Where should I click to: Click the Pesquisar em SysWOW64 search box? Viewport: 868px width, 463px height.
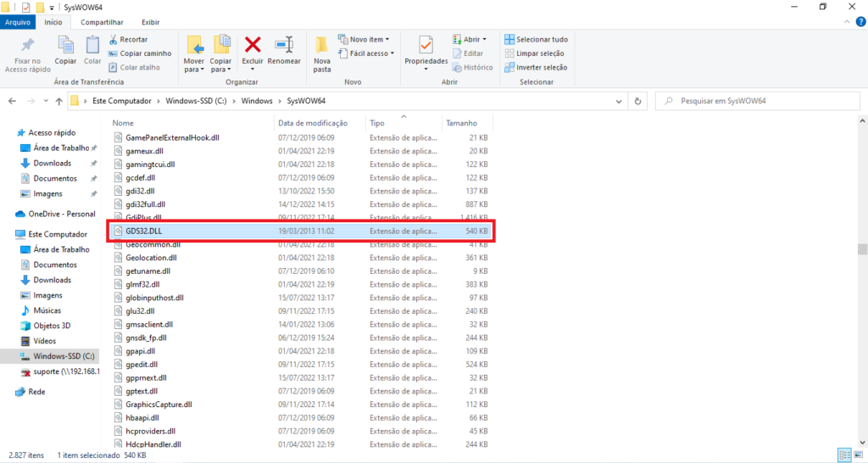click(754, 102)
